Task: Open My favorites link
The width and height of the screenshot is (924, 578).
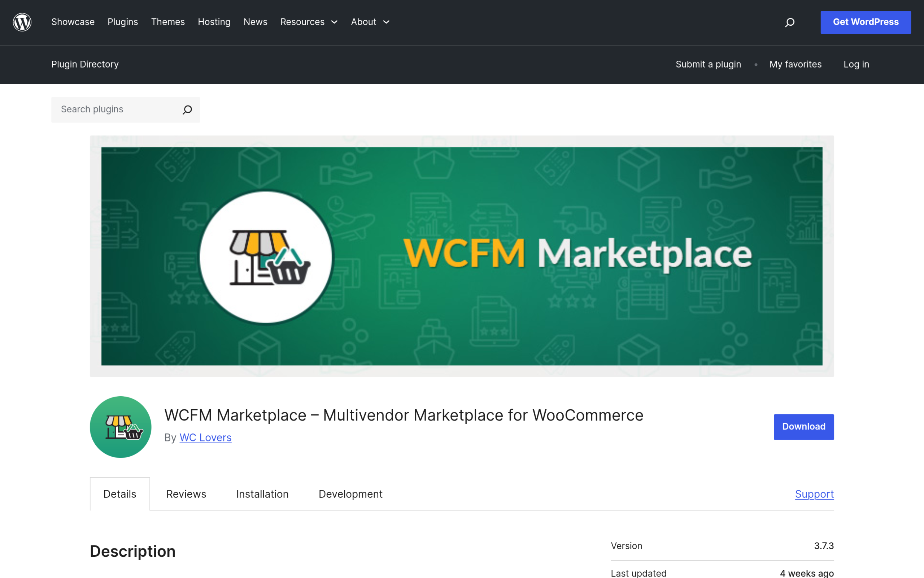Action: coord(796,64)
